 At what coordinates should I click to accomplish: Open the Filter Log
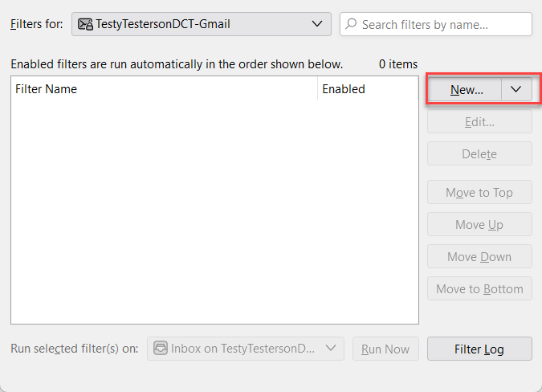(x=479, y=349)
